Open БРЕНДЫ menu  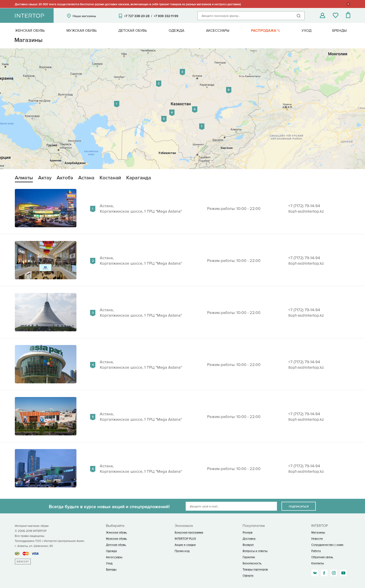click(339, 30)
